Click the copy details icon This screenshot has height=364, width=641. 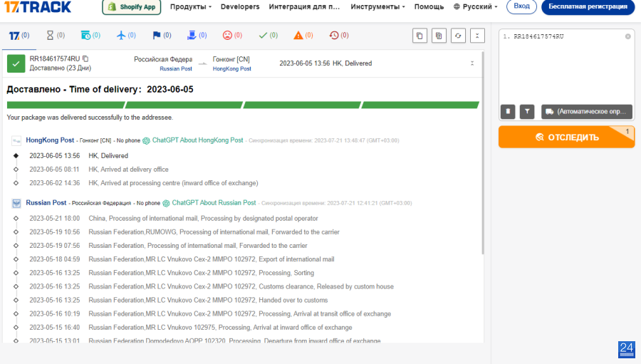coord(439,36)
